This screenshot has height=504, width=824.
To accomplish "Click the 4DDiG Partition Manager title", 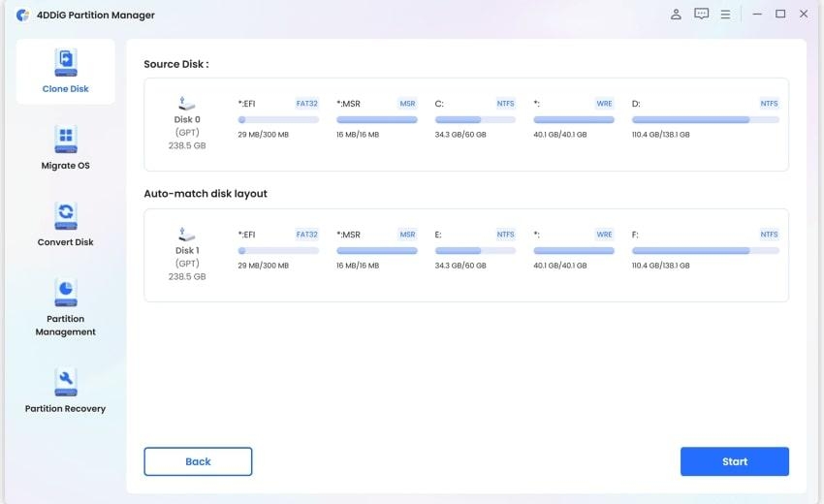I will [96, 16].
